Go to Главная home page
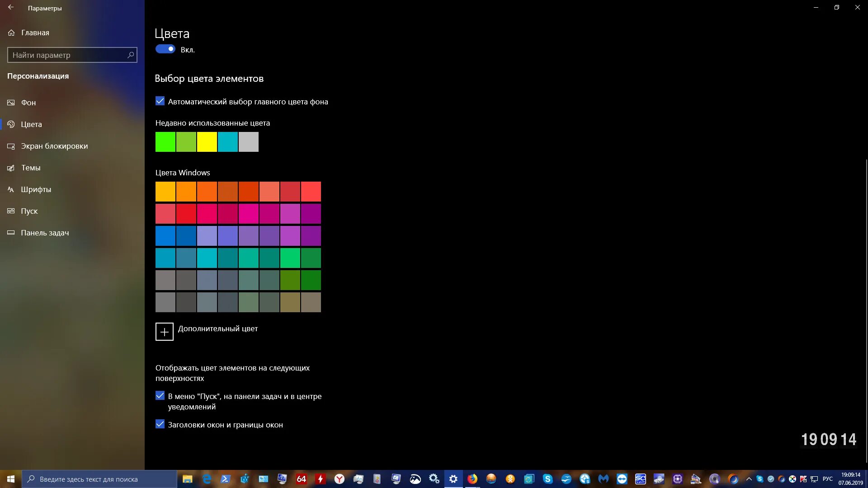 pyautogui.click(x=35, y=33)
